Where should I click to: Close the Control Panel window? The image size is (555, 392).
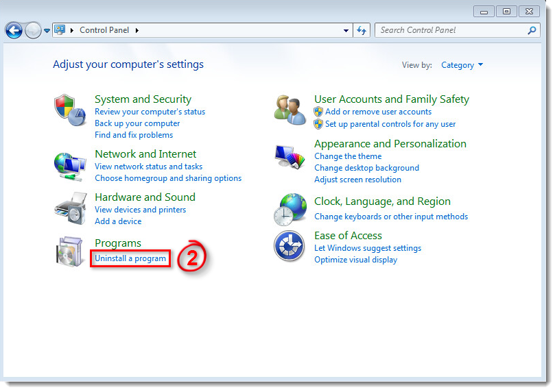[529, 12]
